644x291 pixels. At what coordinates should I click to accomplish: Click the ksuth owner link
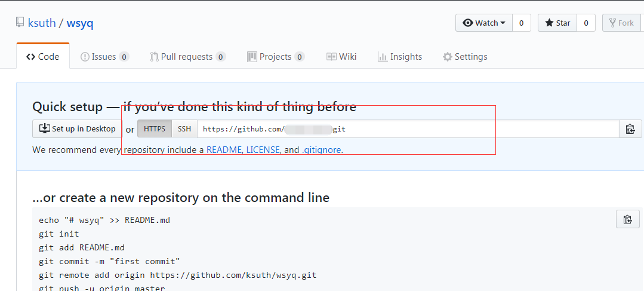pyautogui.click(x=42, y=23)
